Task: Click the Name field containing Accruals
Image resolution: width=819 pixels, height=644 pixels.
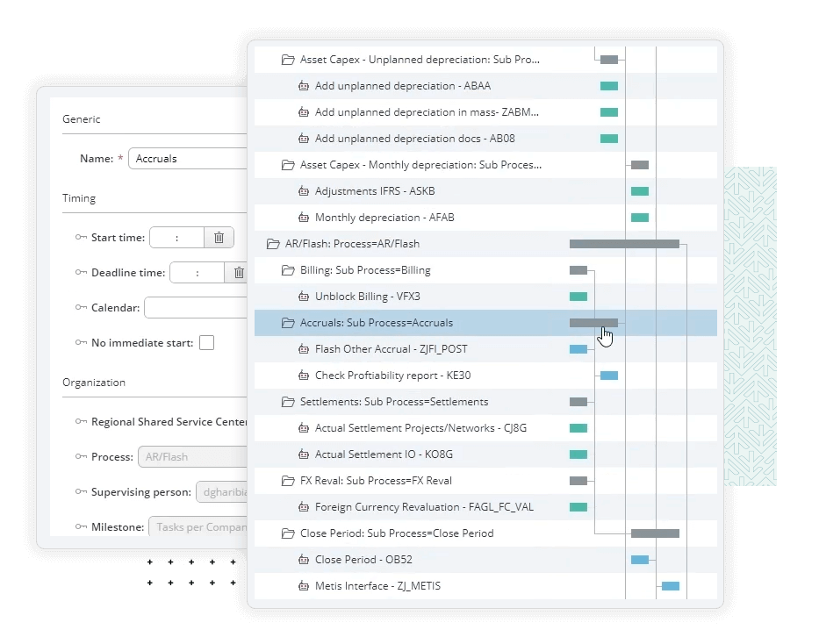Action: (x=189, y=159)
